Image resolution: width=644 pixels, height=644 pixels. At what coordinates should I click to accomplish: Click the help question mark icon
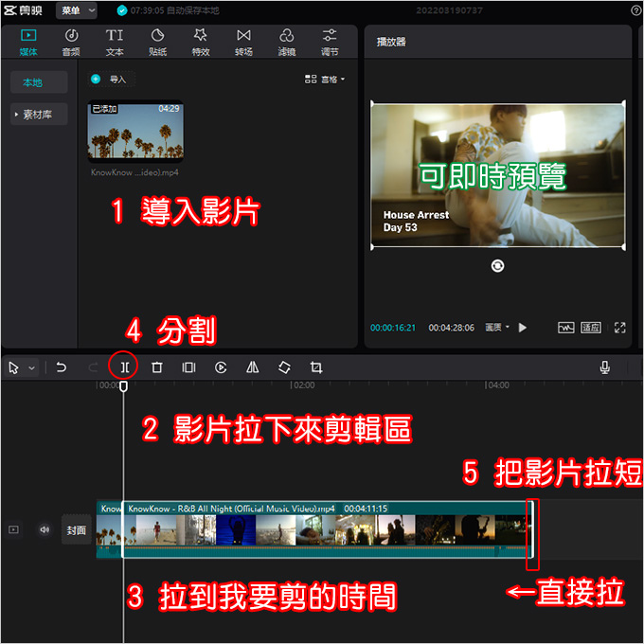point(635,10)
